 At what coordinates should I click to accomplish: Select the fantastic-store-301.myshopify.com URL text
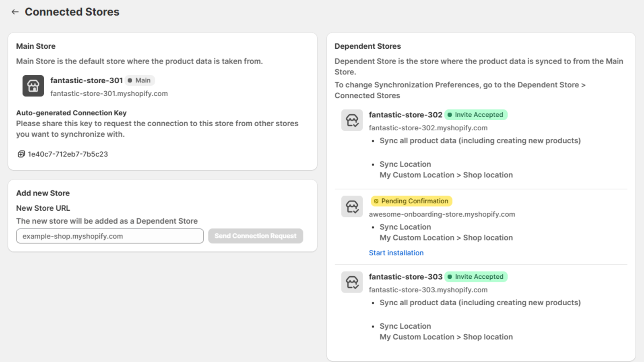coord(109,93)
